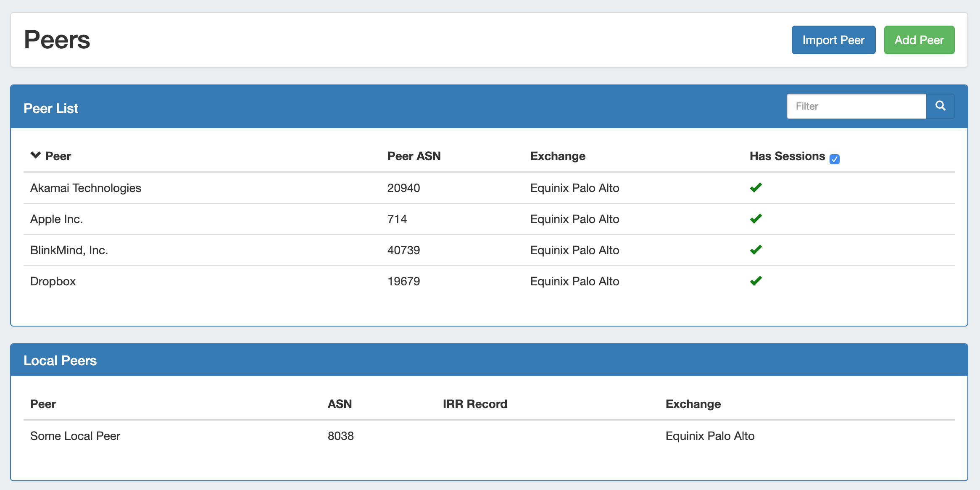Click Dropbox green session checkmark
980x490 pixels.
(x=756, y=281)
